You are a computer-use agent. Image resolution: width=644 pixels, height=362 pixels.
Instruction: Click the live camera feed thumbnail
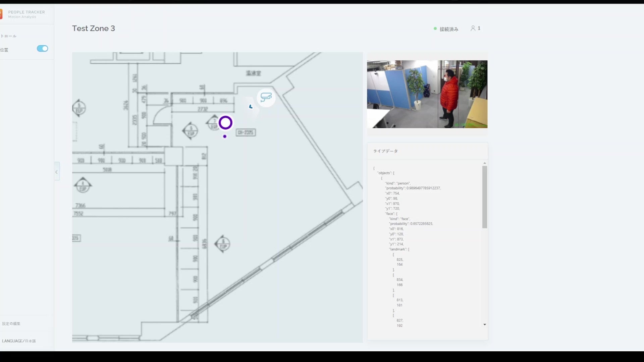427,94
